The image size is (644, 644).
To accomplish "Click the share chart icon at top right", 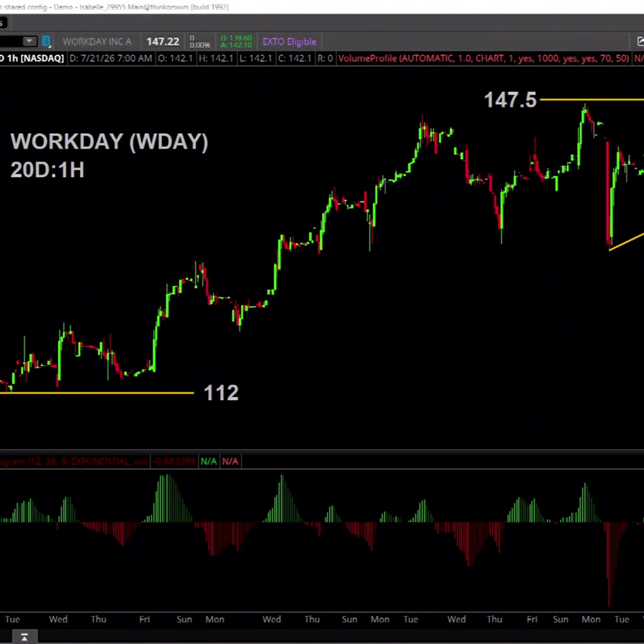I will 640,41.
